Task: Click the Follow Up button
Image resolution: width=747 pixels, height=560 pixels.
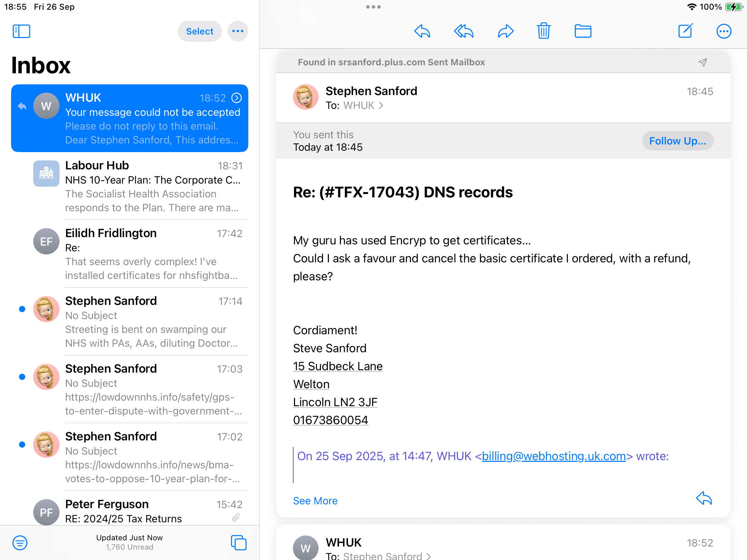Action: click(677, 141)
